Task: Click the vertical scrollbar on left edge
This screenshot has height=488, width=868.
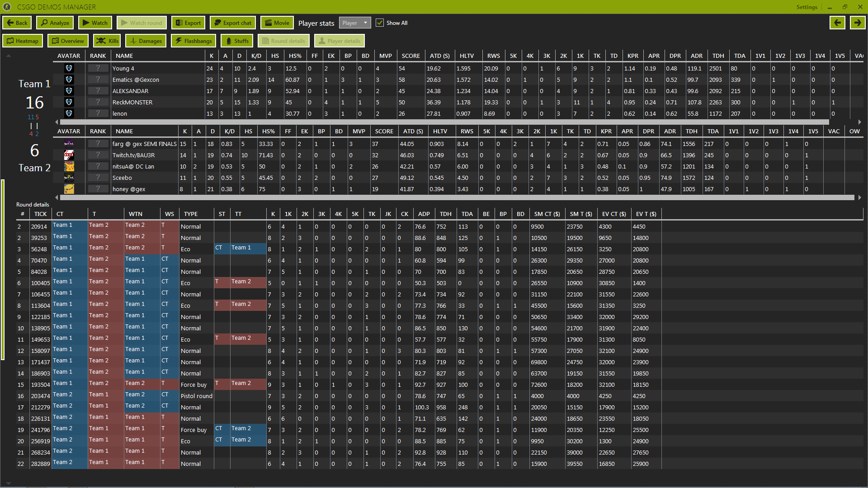Action: click(3, 269)
